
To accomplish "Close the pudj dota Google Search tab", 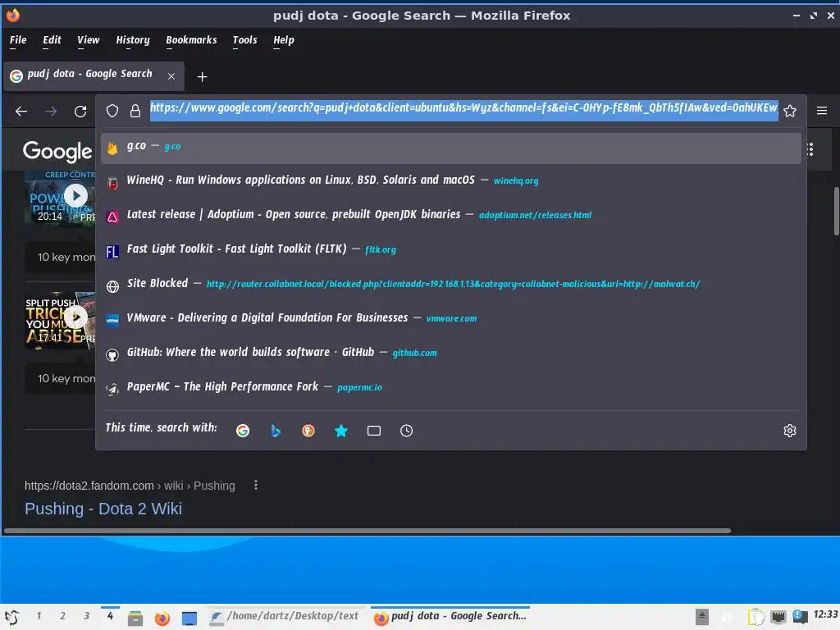I will coord(171,76).
